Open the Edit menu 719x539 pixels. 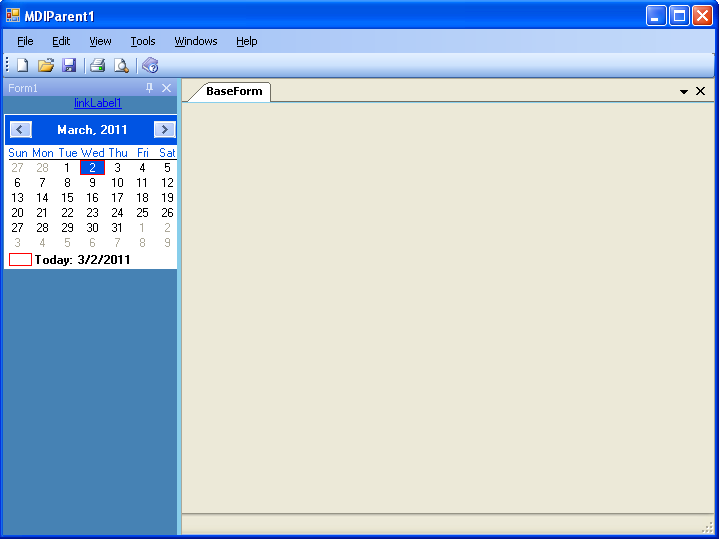[61, 41]
